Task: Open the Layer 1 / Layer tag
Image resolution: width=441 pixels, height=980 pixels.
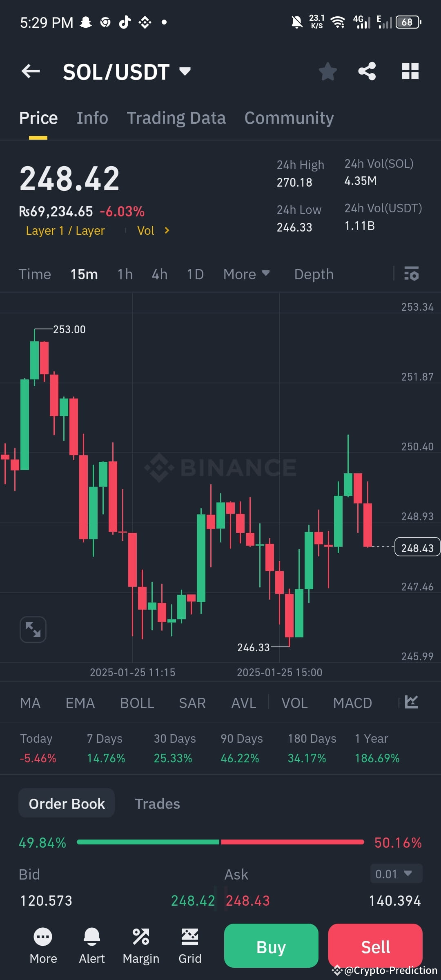Action: (x=65, y=230)
